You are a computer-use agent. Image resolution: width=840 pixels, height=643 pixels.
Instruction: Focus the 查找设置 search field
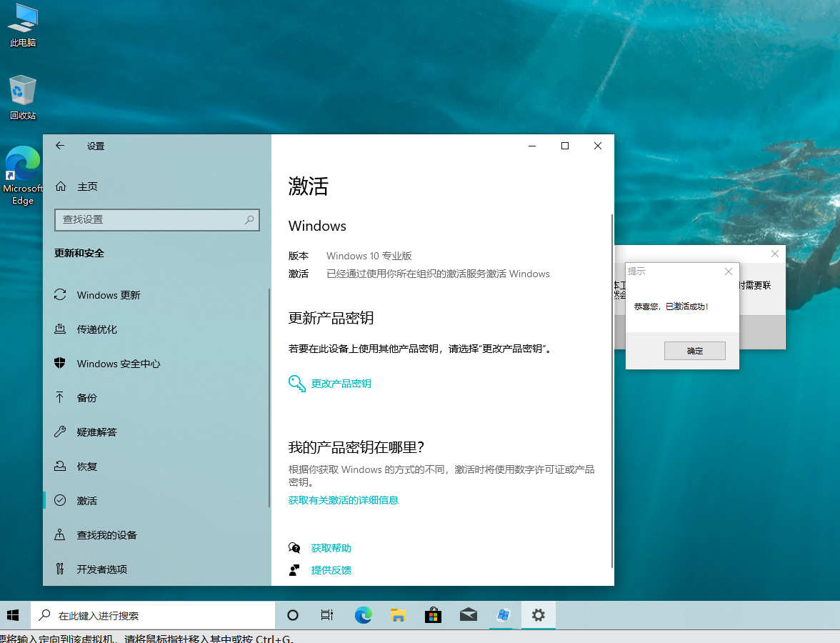[157, 220]
